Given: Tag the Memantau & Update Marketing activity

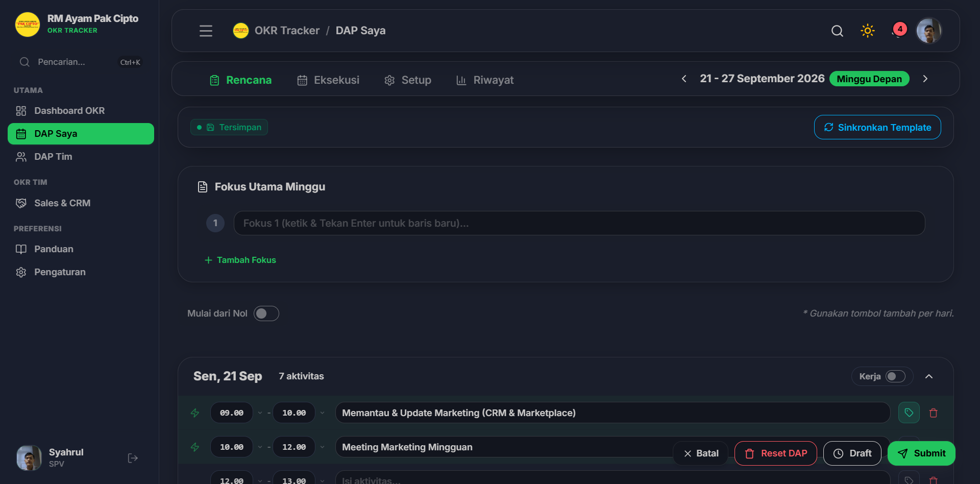Looking at the screenshot, I should pos(909,413).
